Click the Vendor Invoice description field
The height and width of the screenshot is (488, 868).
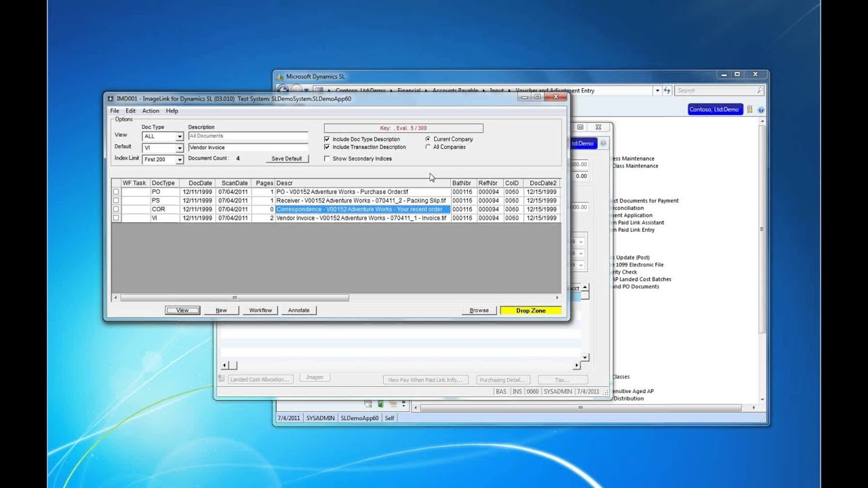pos(248,148)
